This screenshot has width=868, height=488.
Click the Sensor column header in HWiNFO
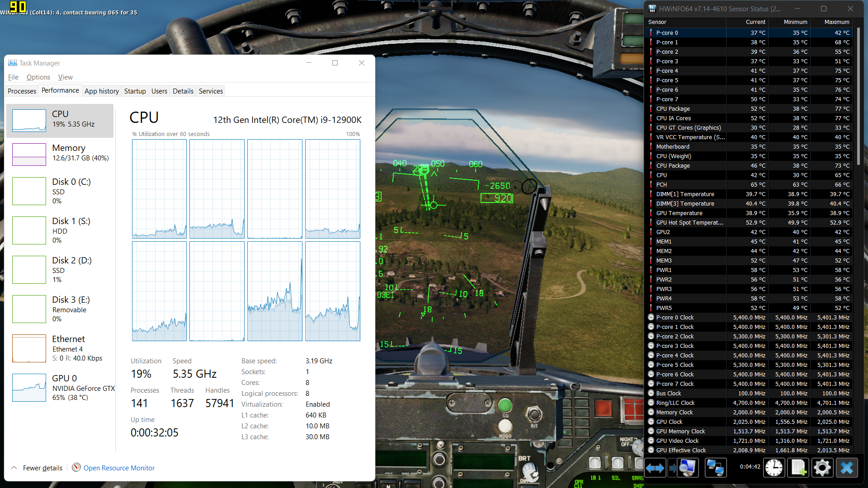pyautogui.click(x=685, y=22)
